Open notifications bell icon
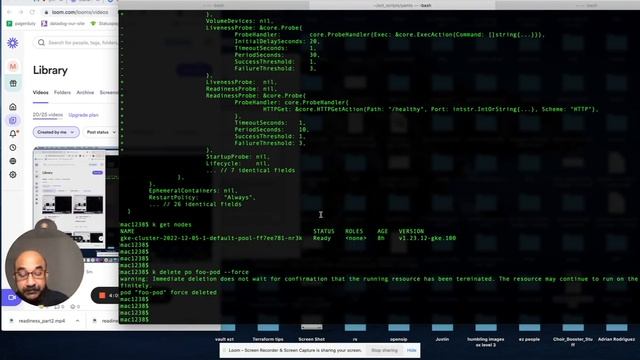 pyautogui.click(x=13, y=133)
